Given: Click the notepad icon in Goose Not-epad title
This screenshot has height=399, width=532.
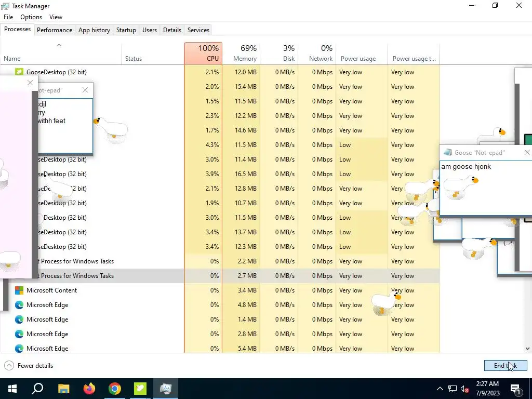Looking at the screenshot, I should click(x=447, y=152).
